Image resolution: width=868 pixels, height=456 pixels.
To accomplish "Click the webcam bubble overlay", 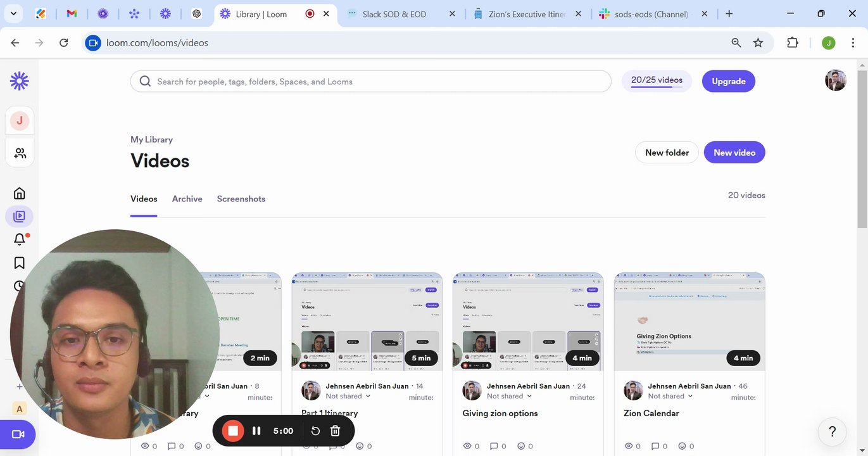I will [115, 334].
